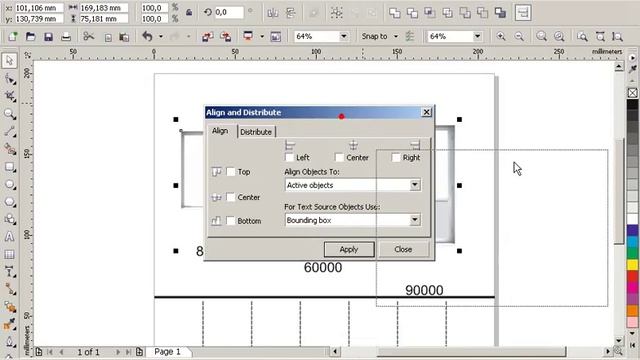Open the Align Objects To dropdown
Viewport: 640px width, 360px height.
click(x=415, y=185)
